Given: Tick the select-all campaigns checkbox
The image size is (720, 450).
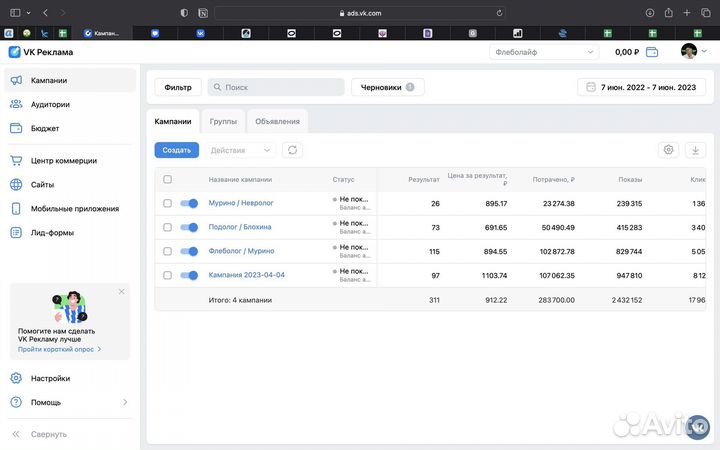Looking at the screenshot, I should coord(167,180).
